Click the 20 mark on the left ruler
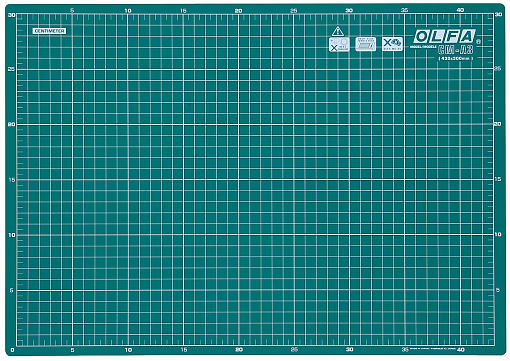 tap(11, 124)
